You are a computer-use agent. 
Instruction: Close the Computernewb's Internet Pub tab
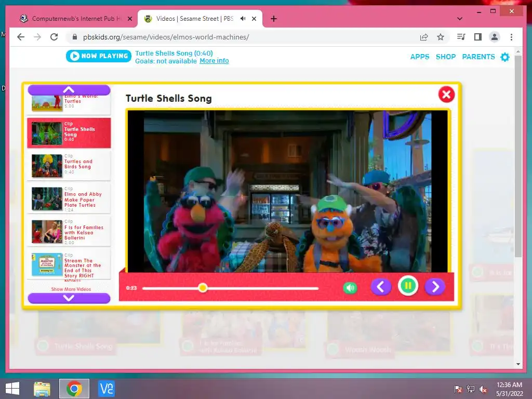point(129,19)
